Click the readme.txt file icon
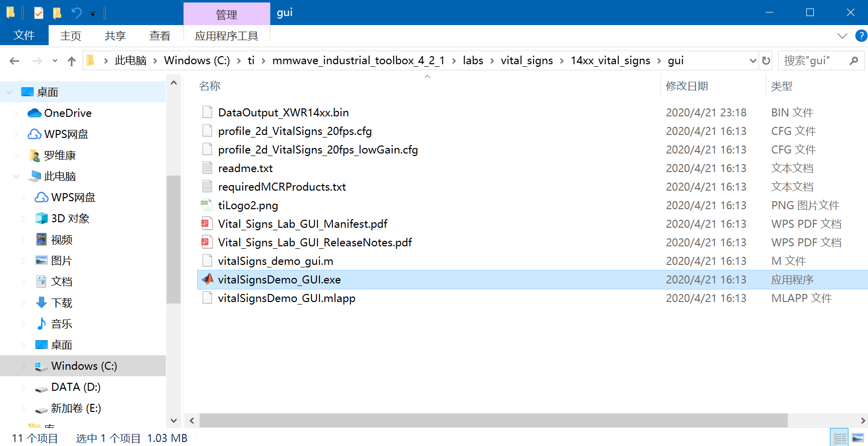 [207, 168]
